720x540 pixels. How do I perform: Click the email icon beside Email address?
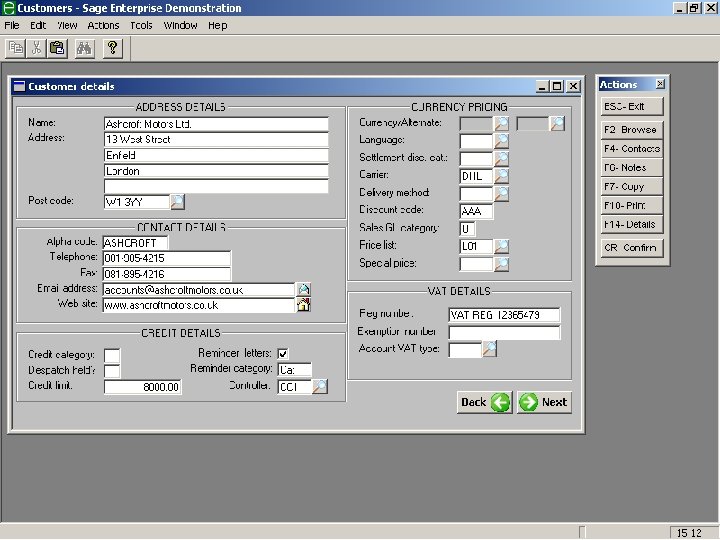(303, 289)
